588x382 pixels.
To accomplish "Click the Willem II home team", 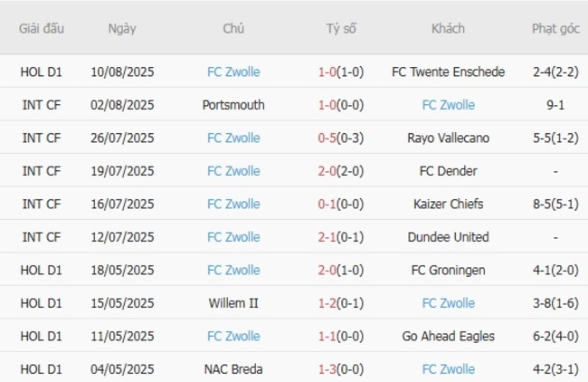I will [233, 303].
